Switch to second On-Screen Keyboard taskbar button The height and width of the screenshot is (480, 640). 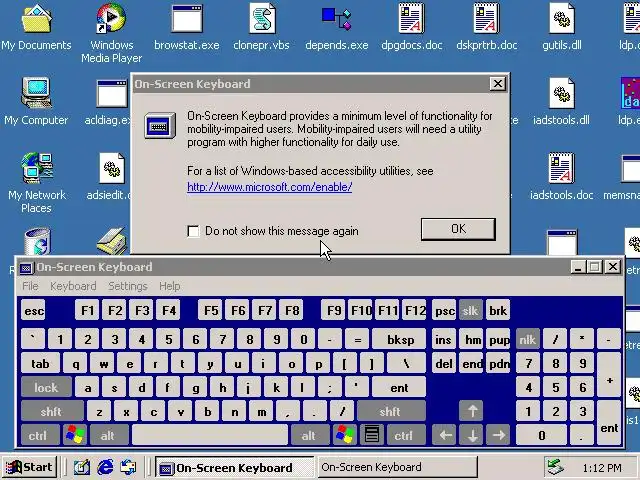(x=397, y=467)
